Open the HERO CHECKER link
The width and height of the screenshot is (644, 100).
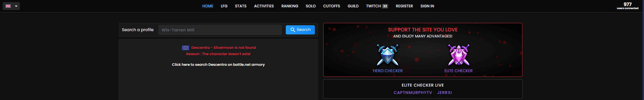388,71
